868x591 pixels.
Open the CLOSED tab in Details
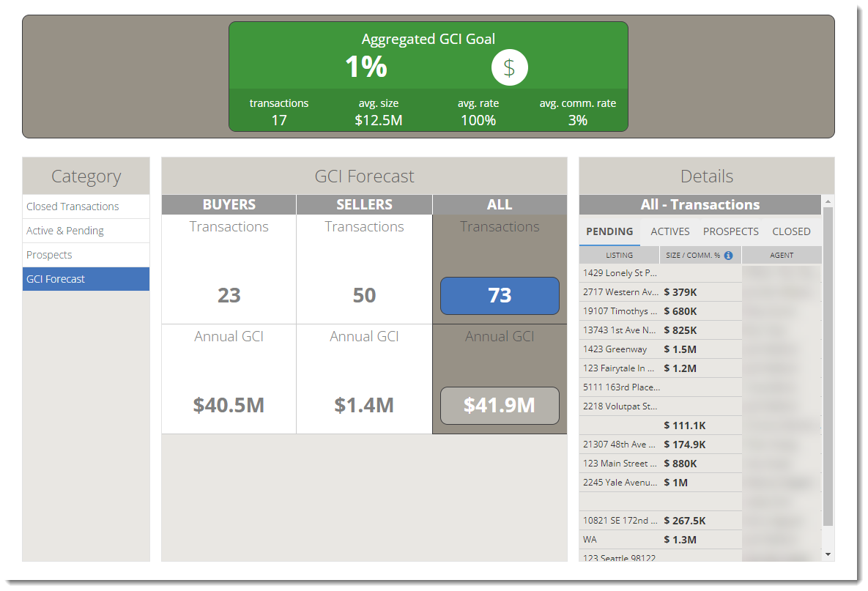tap(791, 231)
